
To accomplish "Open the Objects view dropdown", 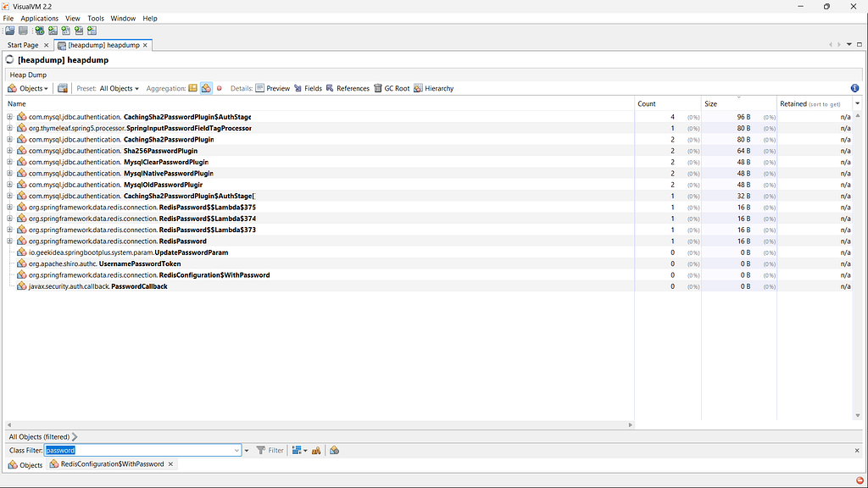I will pyautogui.click(x=28, y=88).
